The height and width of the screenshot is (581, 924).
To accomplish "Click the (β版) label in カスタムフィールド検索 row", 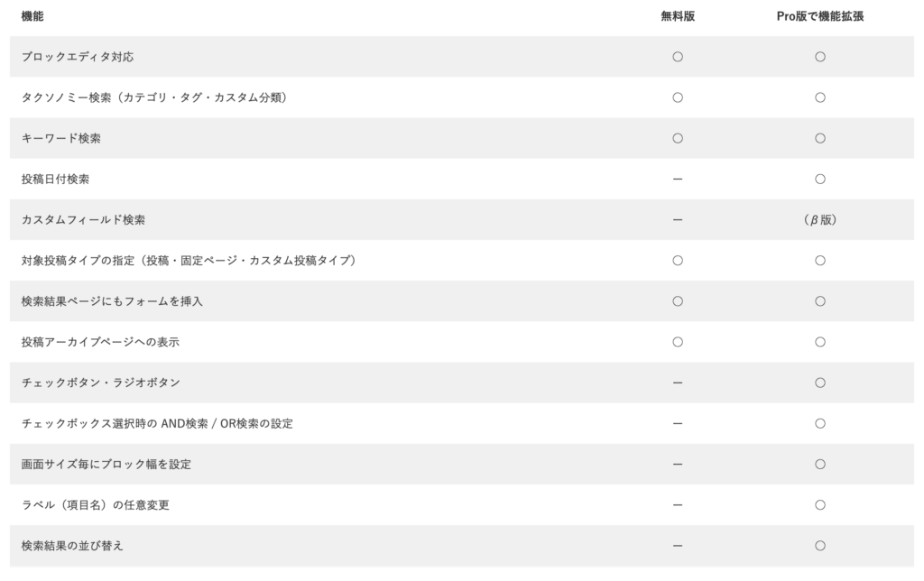I will point(820,220).
